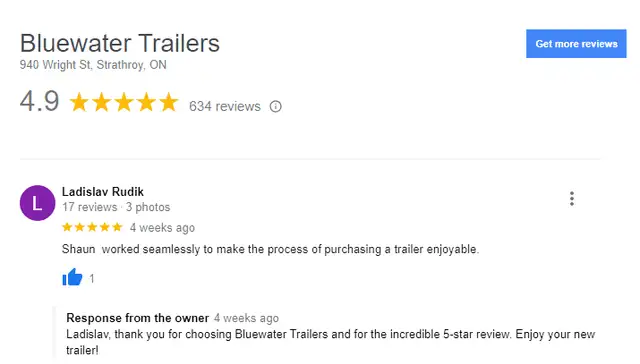Click the 4.9 overall rating number

tap(40, 101)
